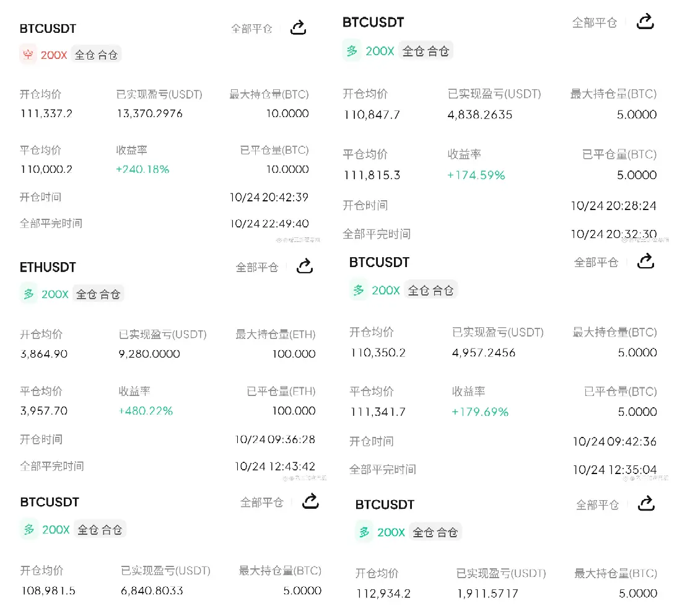This screenshot has width=677, height=616.
Task: Click the +480.22% return rate value
Action: coord(146,411)
